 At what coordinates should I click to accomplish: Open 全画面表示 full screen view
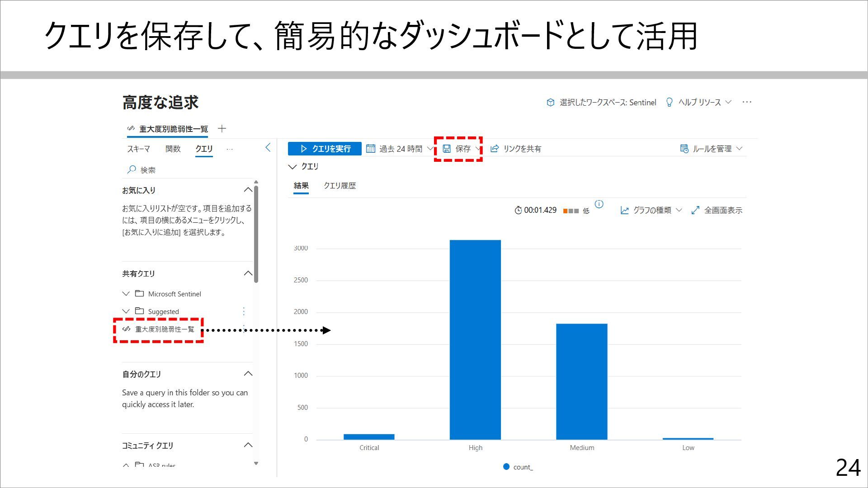717,210
